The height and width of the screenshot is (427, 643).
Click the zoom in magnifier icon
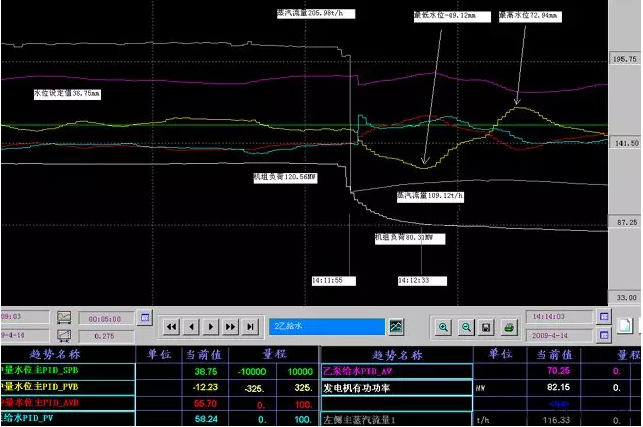[x=444, y=326]
